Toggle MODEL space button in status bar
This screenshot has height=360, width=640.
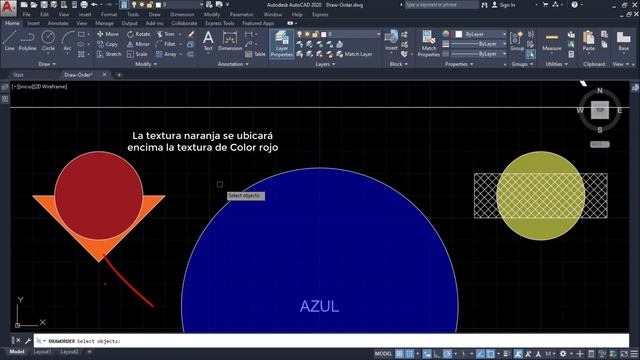click(x=383, y=354)
